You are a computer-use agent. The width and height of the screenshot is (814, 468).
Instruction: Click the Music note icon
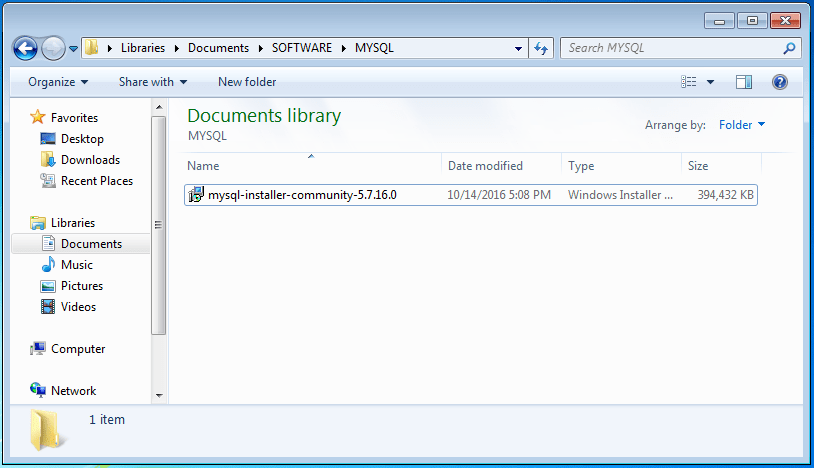[48, 264]
